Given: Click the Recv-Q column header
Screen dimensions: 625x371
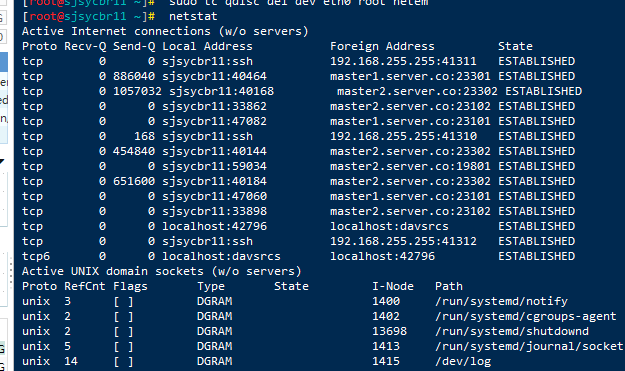Looking at the screenshot, I should click(x=85, y=46).
